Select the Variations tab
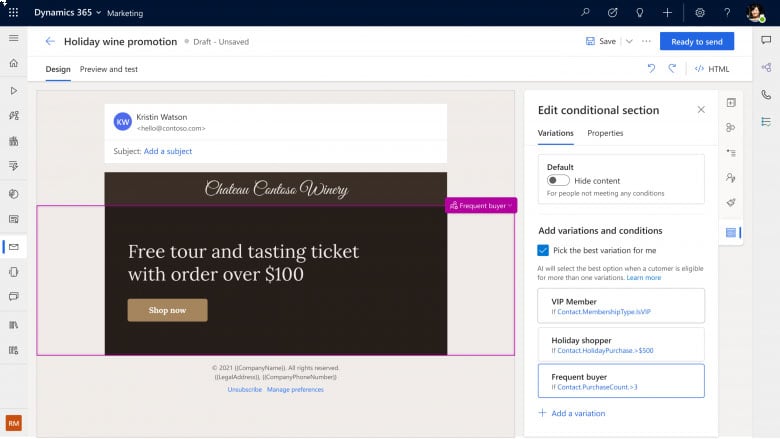The height and width of the screenshot is (439, 780). 555,133
